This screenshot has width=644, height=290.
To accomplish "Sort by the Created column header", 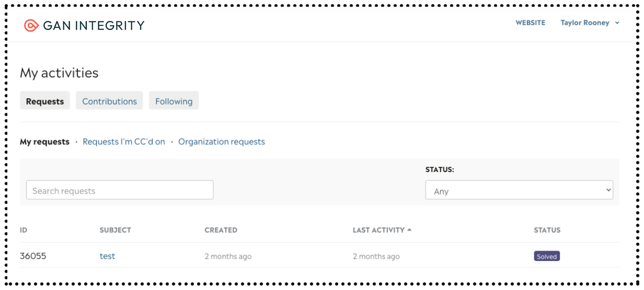I will 221,230.
